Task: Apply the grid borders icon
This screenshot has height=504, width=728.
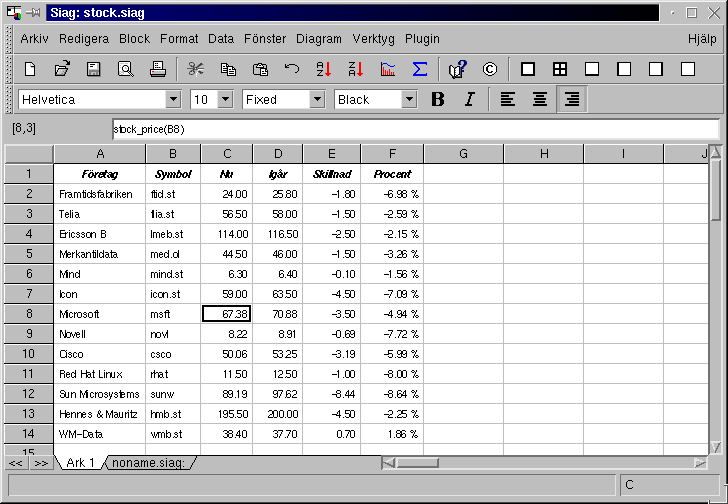Action: point(560,69)
